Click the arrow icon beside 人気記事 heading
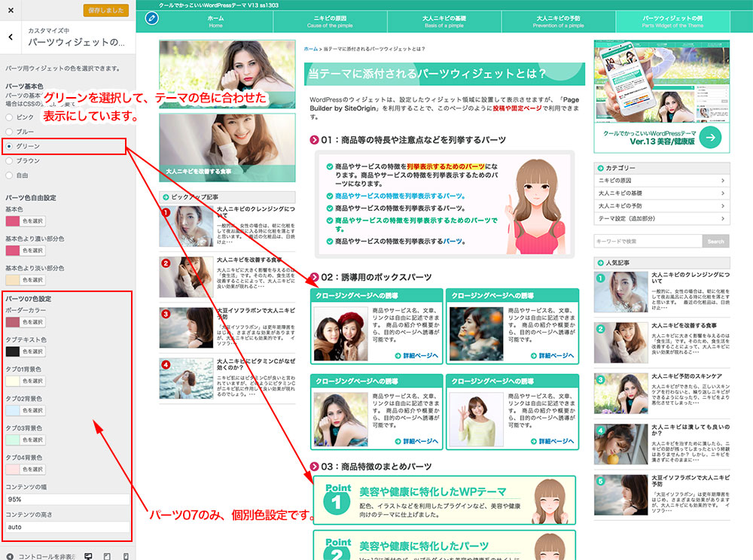753x560 pixels. coord(600,263)
